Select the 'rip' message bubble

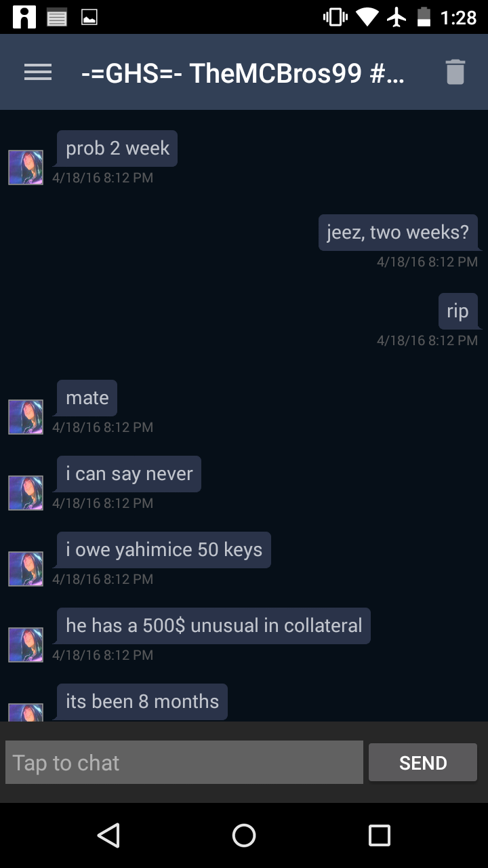click(457, 311)
